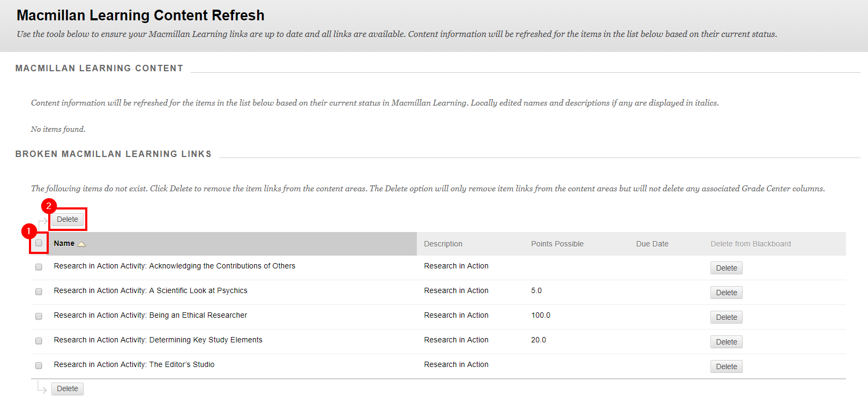The height and width of the screenshot is (404, 868).
Task: Check the Being an Ethical Researcher row box
Action: 39,316
